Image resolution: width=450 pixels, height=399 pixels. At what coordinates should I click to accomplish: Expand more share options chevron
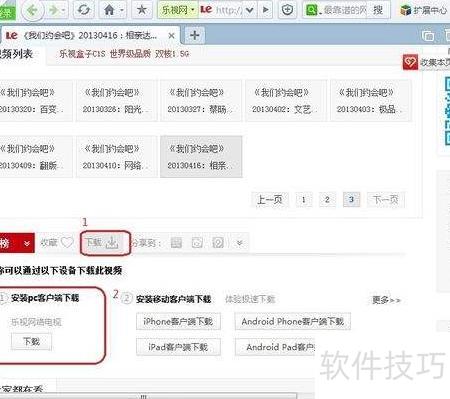coord(239,243)
